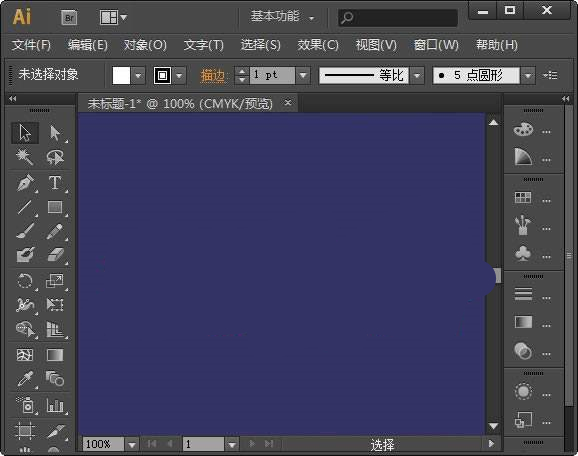Select the Pencil tool
The image size is (578, 456).
[55, 231]
